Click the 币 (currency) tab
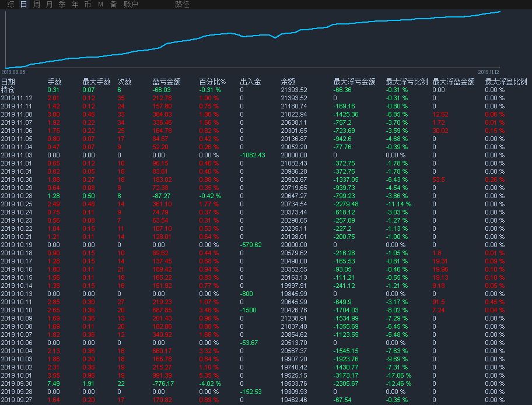Image resolution: width=532 pixels, height=405 pixels. pos(87,5)
